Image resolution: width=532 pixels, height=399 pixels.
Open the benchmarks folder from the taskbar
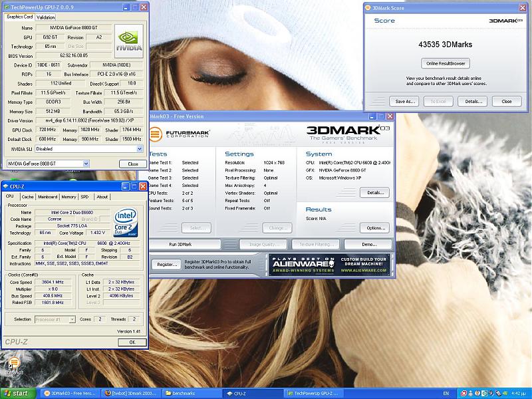pos(191,394)
